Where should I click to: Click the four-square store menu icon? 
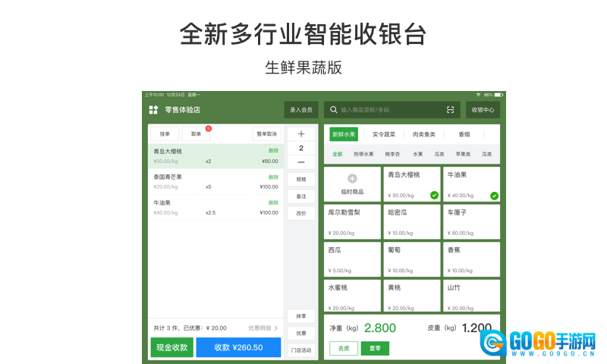click(154, 110)
